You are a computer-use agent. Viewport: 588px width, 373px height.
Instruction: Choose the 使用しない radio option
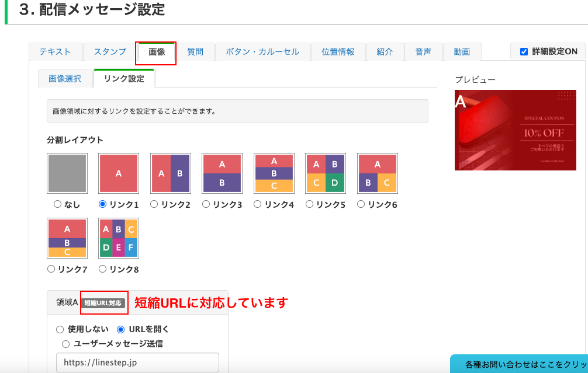[60, 329]
